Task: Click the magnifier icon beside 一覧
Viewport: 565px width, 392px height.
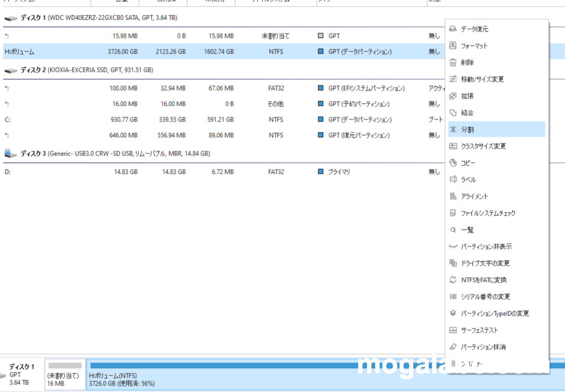Action: pos(453,230)
